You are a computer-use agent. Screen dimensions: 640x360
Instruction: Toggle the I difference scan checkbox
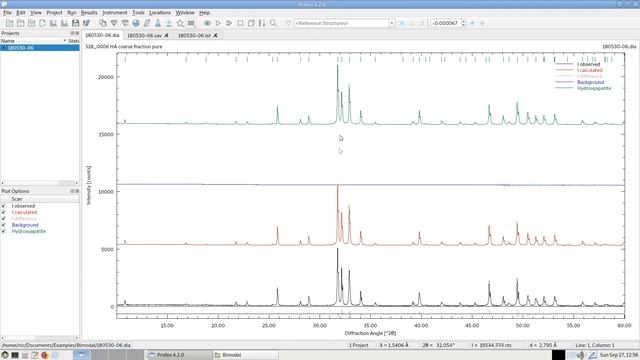click(x=4, y=219)
